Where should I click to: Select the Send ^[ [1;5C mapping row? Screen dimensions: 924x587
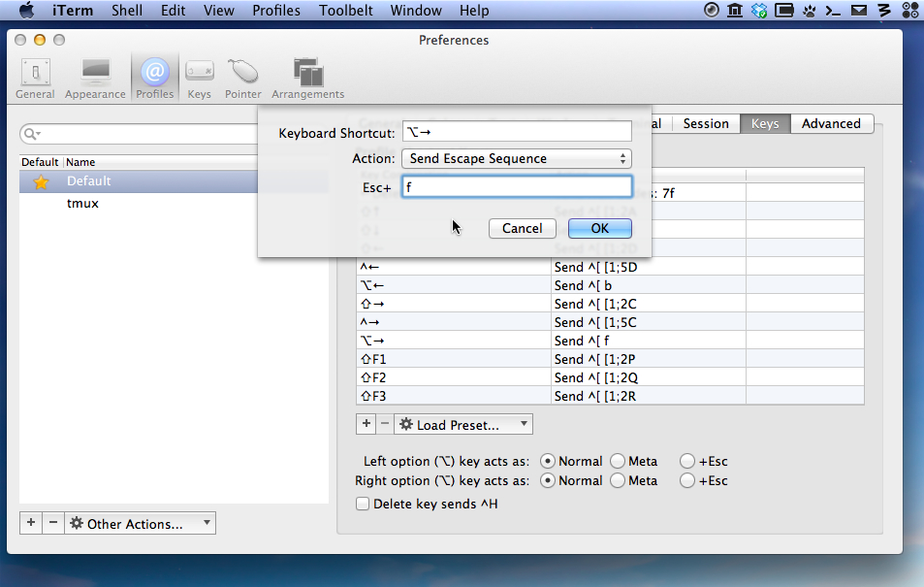pyautogui.click(x=610, y=322)
